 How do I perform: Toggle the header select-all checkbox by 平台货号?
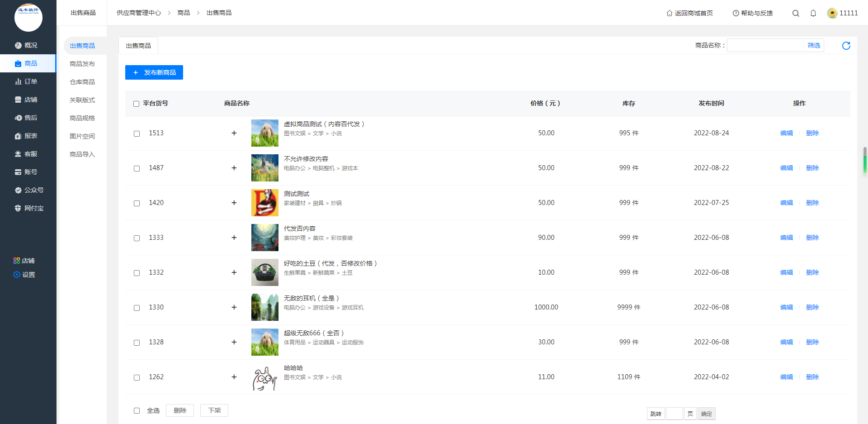[x=136, y=104]
